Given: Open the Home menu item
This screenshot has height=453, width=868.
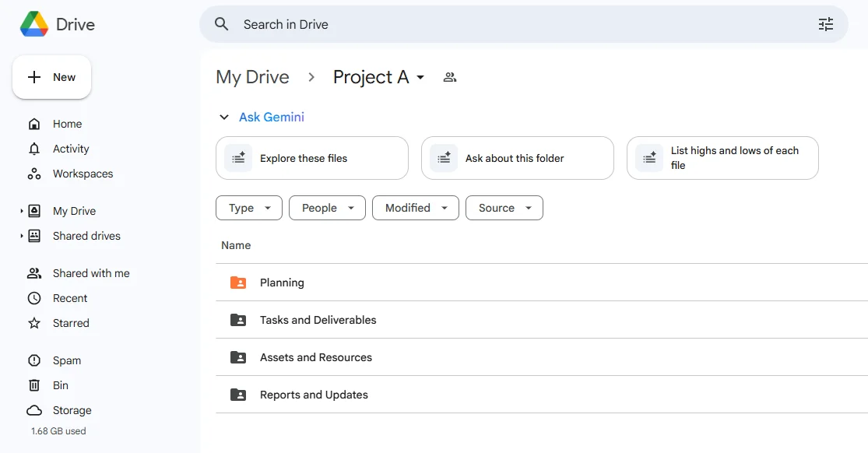Looking at the screenshot, I should (x=67, y=124).
